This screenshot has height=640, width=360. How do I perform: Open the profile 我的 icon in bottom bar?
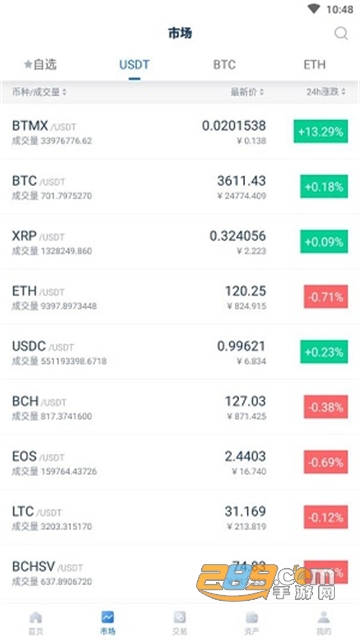coord(324,617)
